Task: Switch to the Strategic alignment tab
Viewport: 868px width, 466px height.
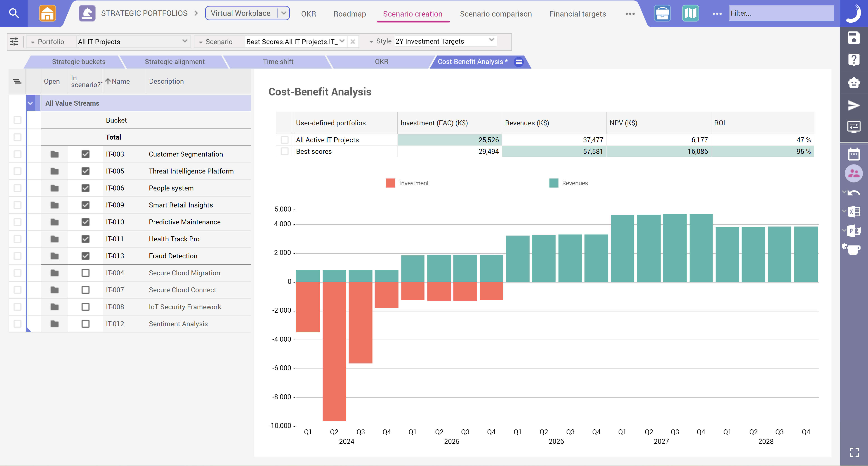Action: 175,62
